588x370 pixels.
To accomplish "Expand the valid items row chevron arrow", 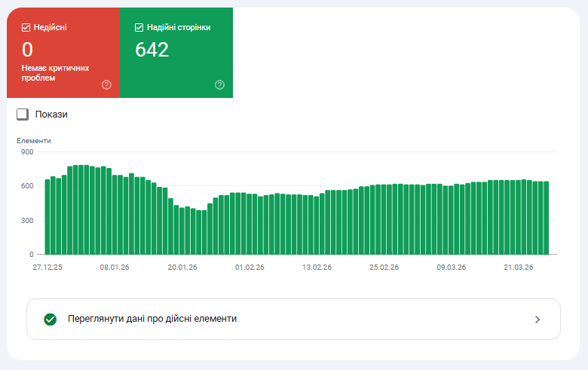I will point(537,320).
